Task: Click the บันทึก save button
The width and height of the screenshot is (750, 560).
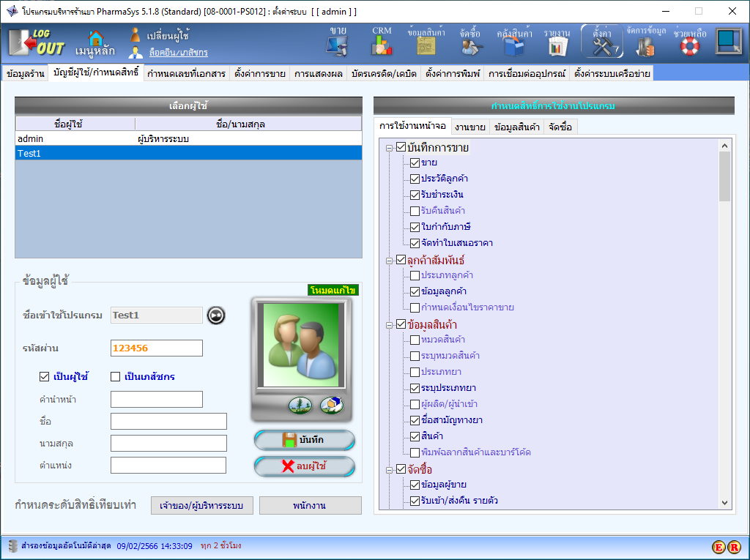Action: coord(304,440)
